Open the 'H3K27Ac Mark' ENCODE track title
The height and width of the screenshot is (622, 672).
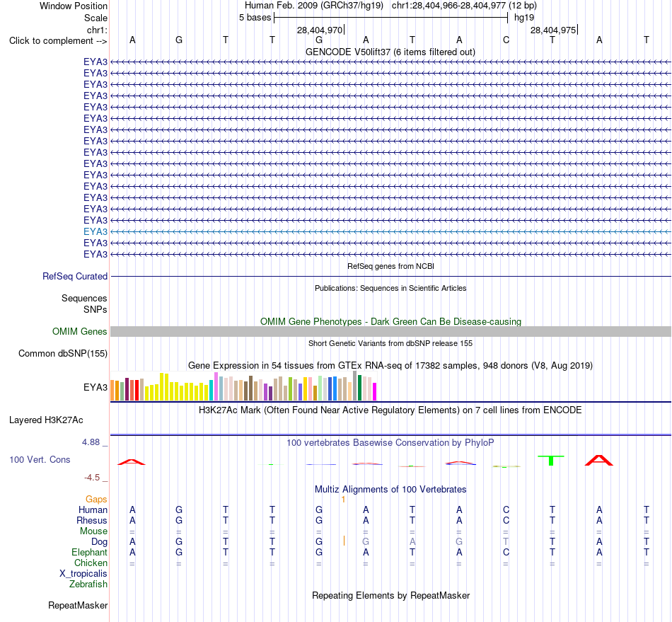[x=390, y=410]
